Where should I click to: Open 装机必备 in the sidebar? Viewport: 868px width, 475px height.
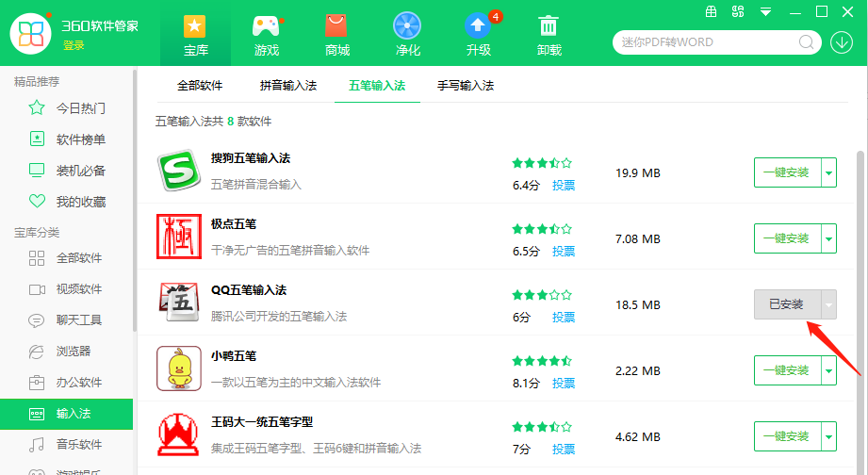[67, 170]
